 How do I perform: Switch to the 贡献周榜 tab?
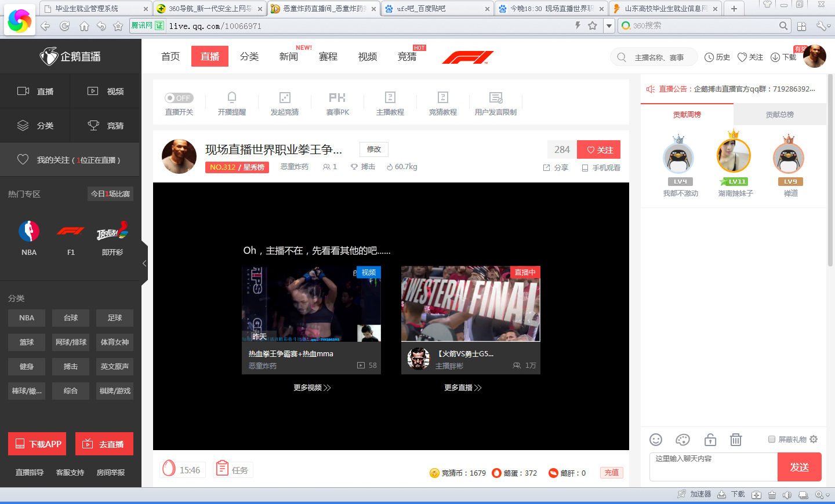(687, 115)
